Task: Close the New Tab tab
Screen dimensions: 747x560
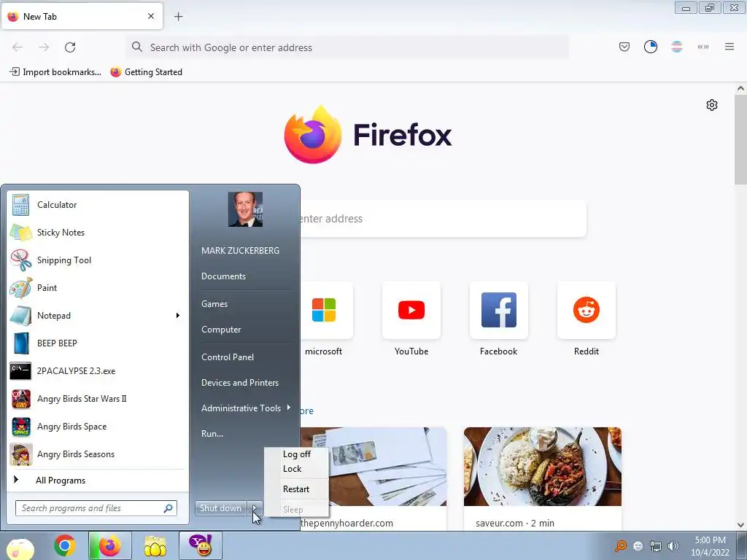Action: pyautogui.click(x=151, y=16)
